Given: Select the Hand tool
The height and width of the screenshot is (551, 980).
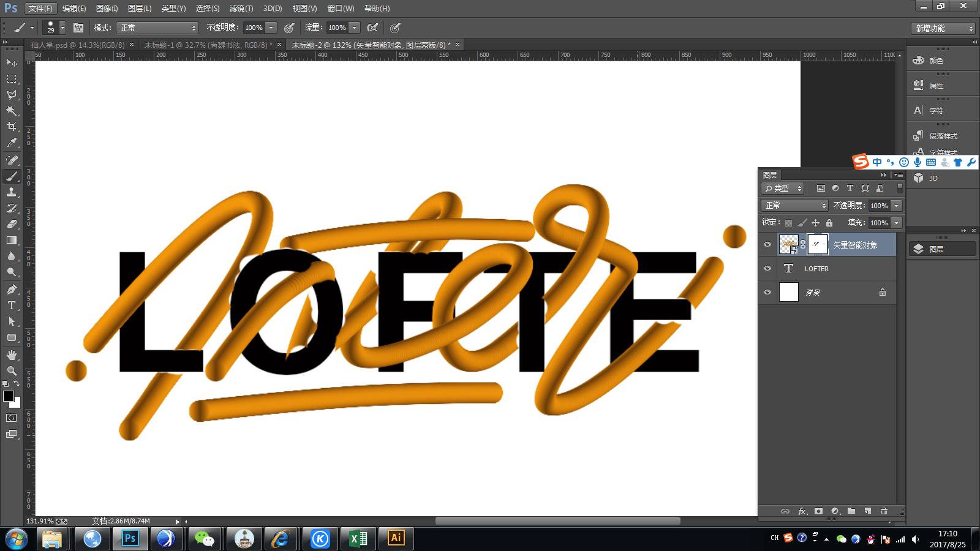Looking at the screenshot, I should tap(12, 354).
